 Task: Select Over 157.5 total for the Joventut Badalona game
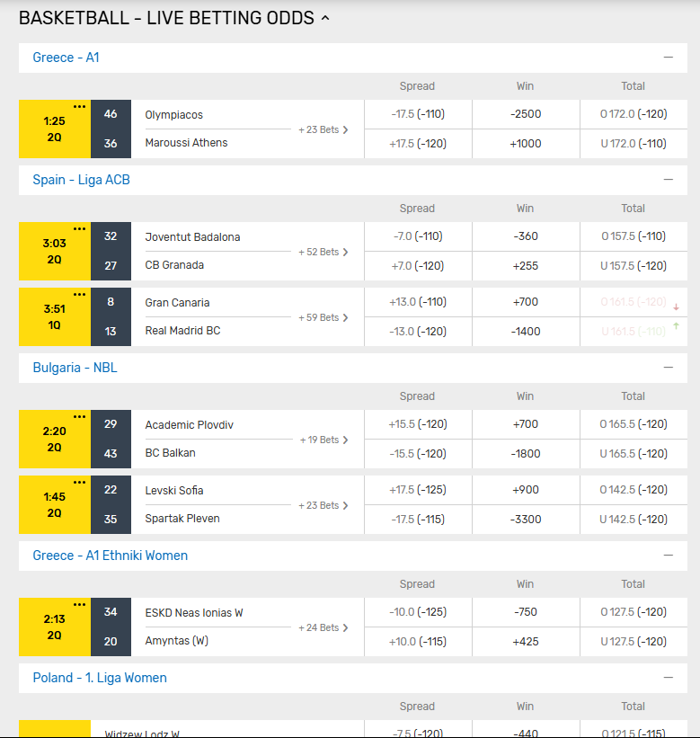634,236
